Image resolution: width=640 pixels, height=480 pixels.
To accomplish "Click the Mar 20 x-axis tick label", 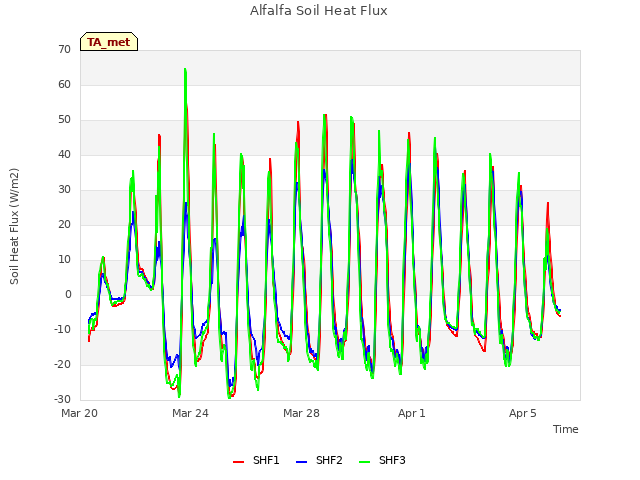I will [x=80, y=413].
